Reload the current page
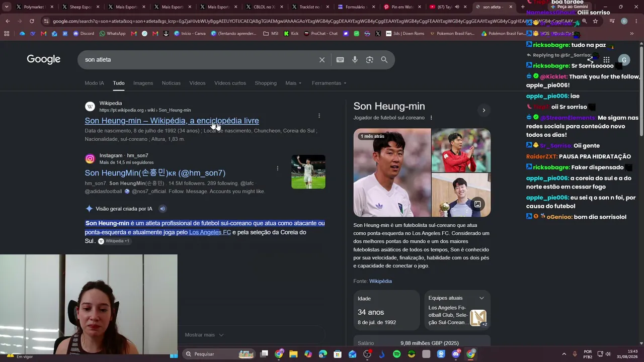This screenshot has height=362, width=644. pyautogui.click(x=32, y=21)
